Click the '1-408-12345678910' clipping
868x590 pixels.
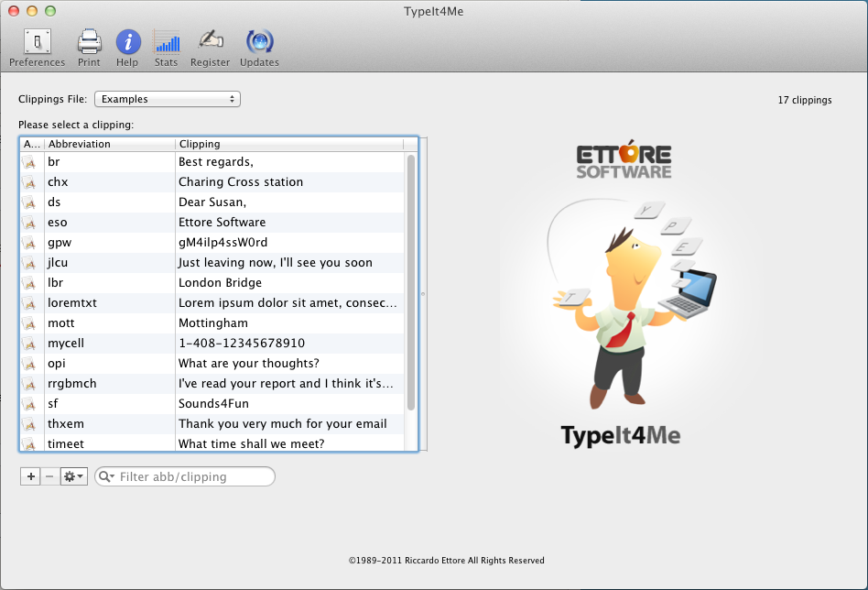click(x=242, y=343)
